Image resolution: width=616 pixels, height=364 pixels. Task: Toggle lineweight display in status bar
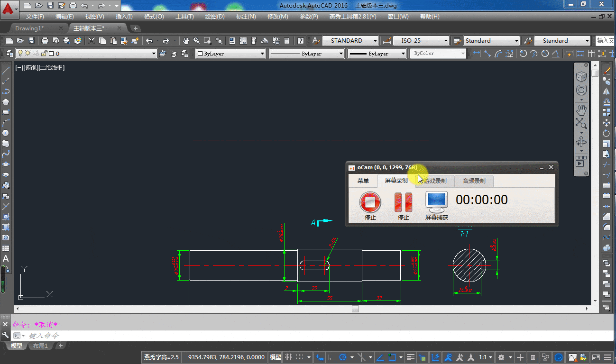411,357
